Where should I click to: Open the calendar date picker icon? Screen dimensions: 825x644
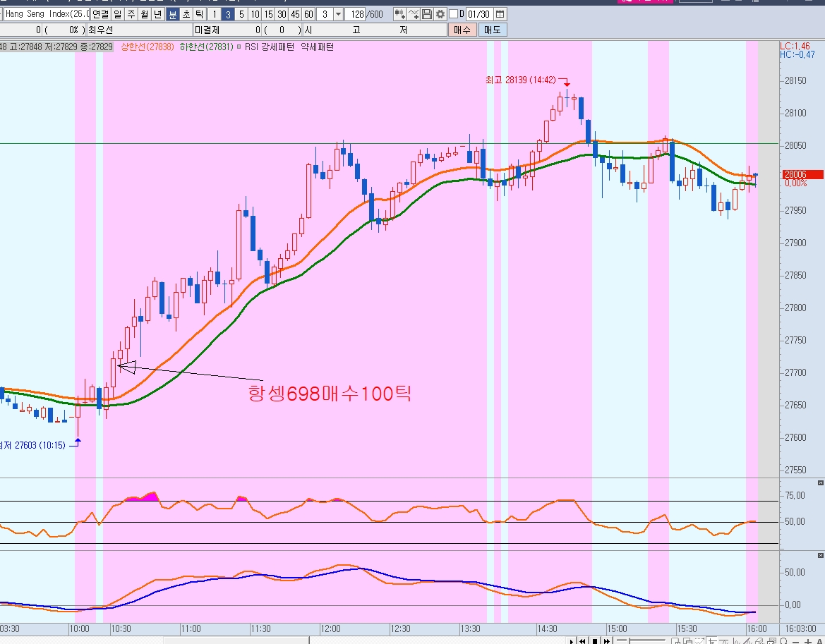pos(500,14)
